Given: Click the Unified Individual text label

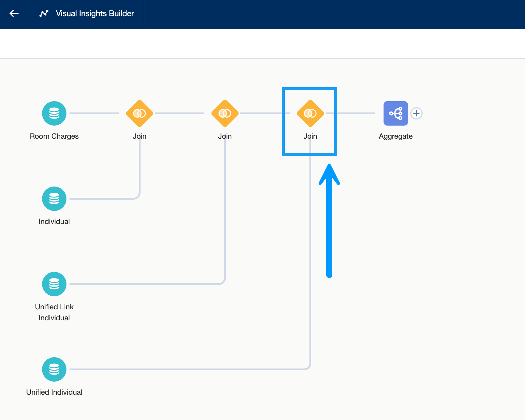Looking at the screenshot, I should [x=54, y=392].
